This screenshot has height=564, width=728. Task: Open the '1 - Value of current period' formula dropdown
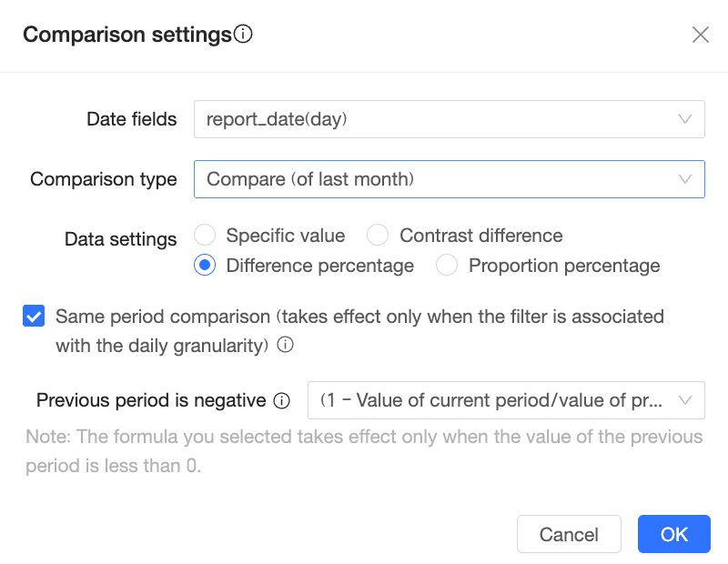click(x=491, y=400)
